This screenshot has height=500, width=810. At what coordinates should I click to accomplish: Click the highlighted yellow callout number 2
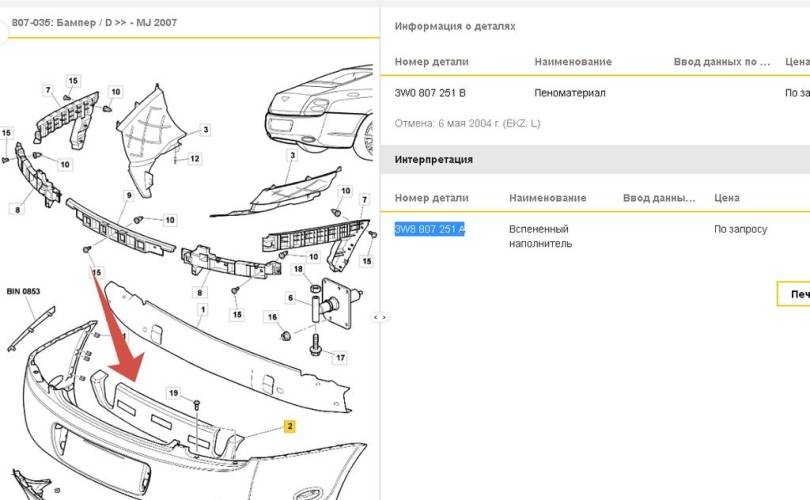click(x=290, y=426)
